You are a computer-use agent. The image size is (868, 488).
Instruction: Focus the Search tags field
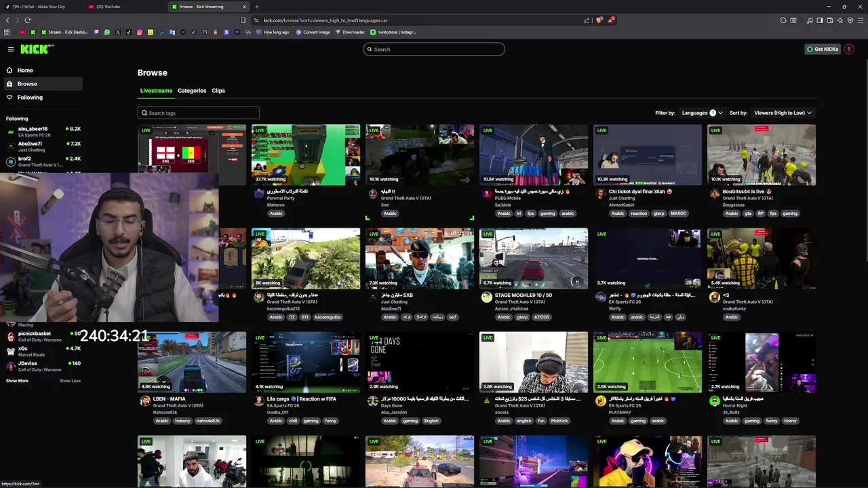tap(199, 113)
